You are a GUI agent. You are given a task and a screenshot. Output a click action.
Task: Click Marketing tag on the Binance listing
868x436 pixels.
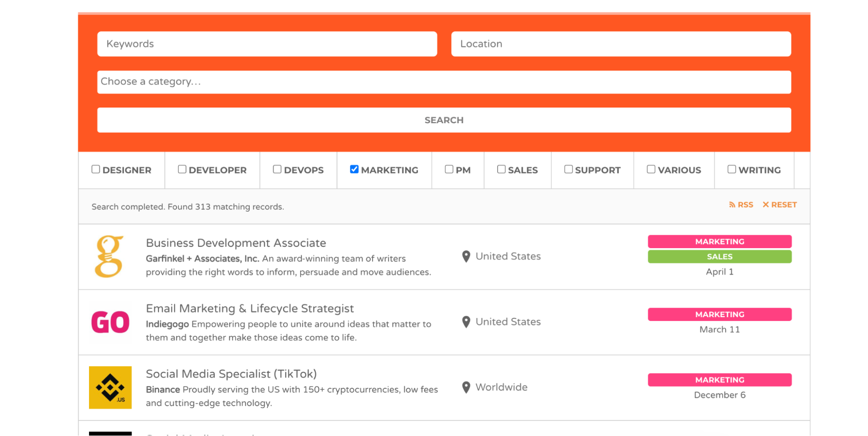point(719,380)
